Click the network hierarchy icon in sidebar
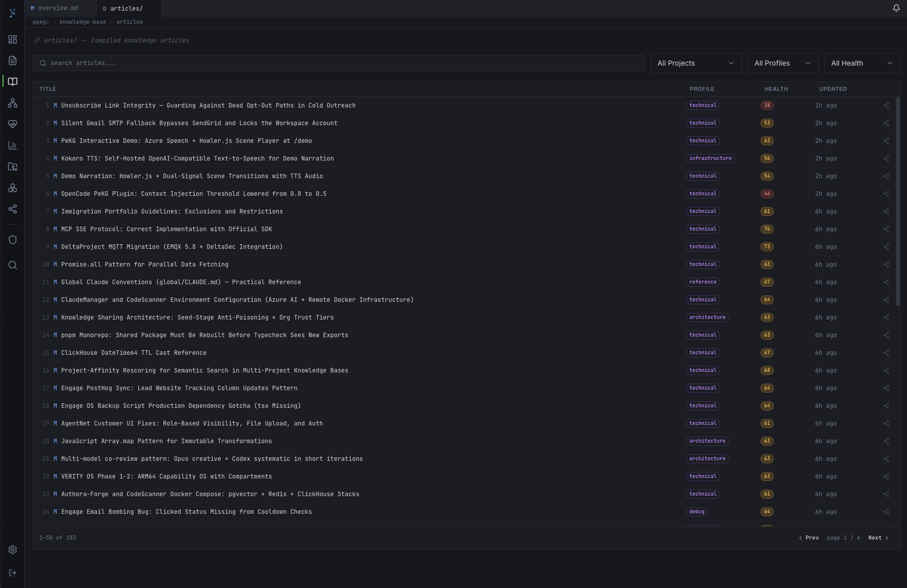The image size is (907, 588). (13, 103)
